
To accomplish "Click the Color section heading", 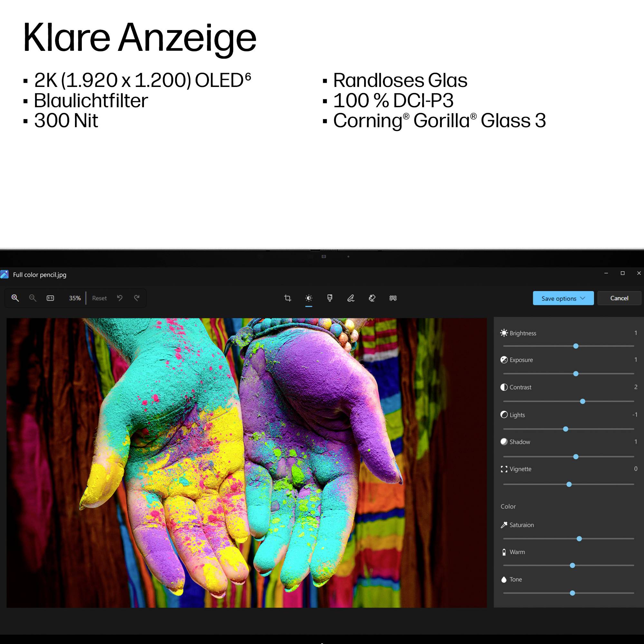I will [508, 506].
